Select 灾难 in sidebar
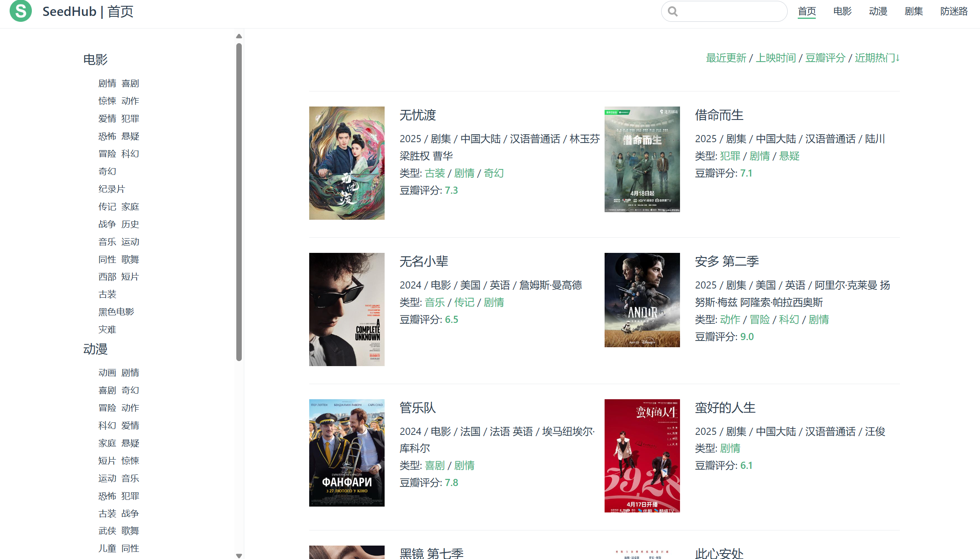The width and height of the screenshot is (980, 559). (x=107, y=330)
